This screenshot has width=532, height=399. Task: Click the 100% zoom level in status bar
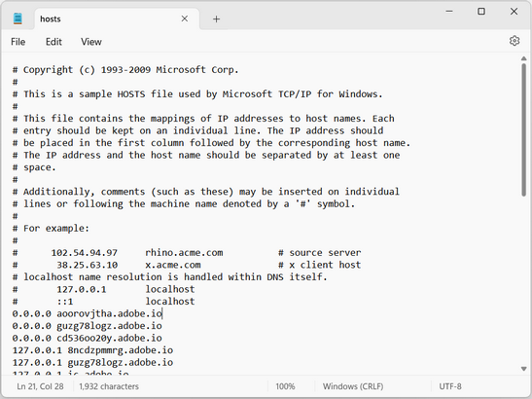[285, 386]
